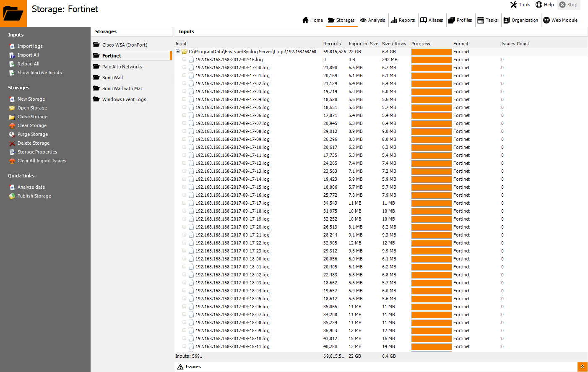Open the Web Module tab
The image size is (588, 372).
coord(560,20)
